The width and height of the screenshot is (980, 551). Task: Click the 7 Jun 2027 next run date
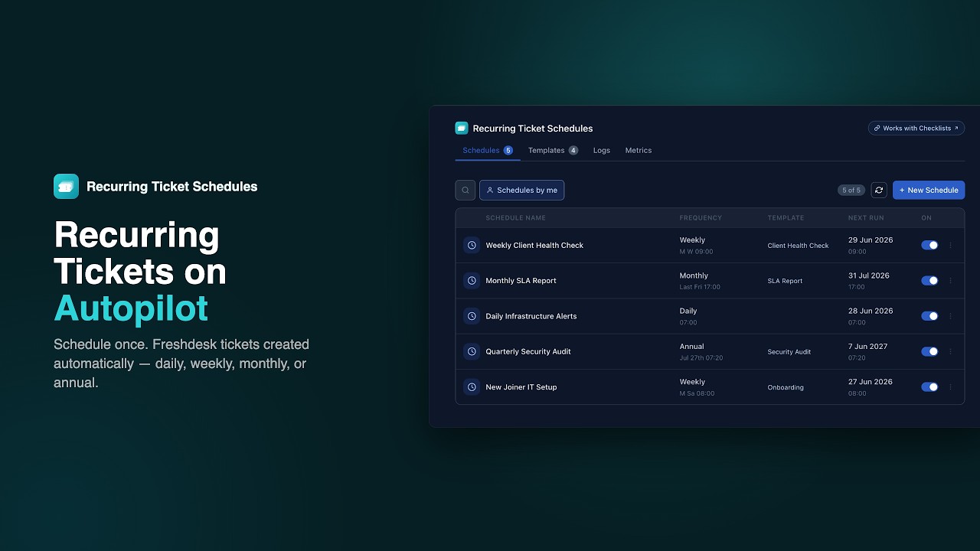tap(867, 346)
